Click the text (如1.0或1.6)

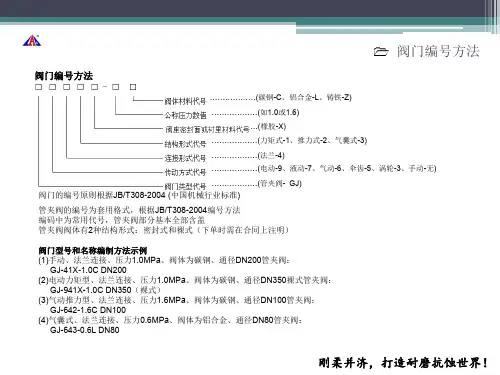[x=278, y=112]
